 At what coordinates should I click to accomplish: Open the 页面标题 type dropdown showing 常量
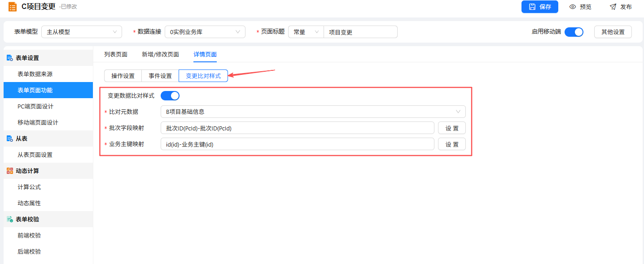click(306, 32)
